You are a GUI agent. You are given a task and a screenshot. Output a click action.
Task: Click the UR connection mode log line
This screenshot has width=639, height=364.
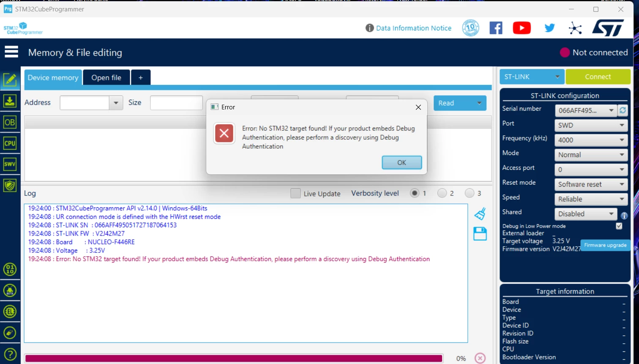[125, 217]
